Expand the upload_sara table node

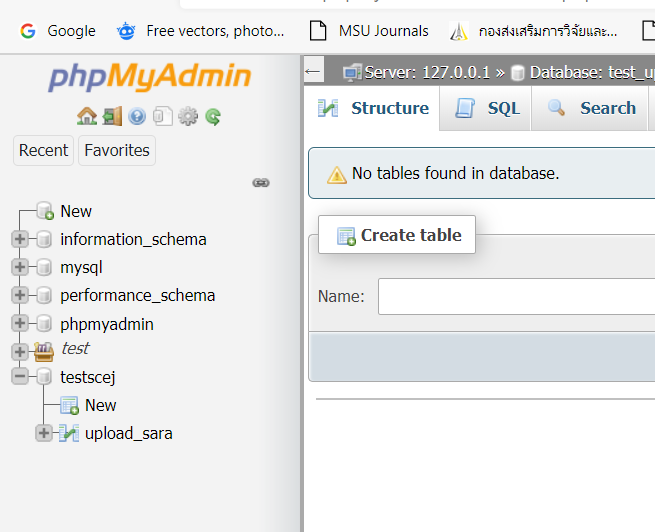(x=44, y=433)
